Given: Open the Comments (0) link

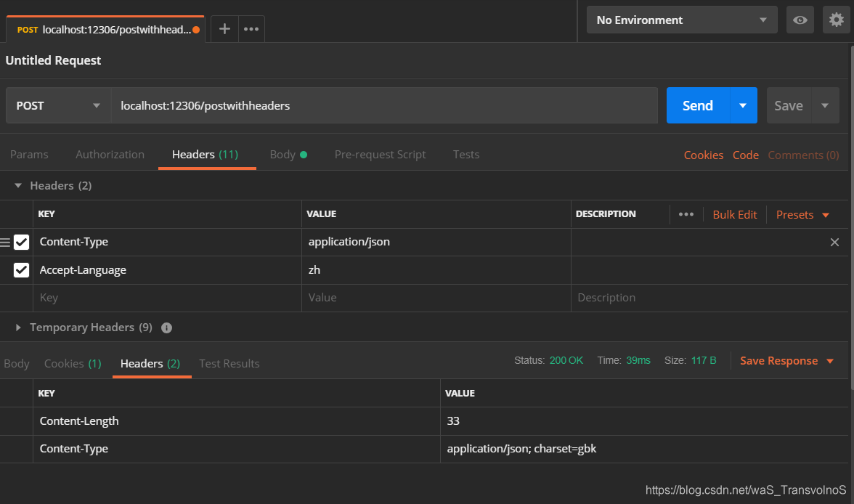Looking at the screenshot, I should tap(803, 155).
